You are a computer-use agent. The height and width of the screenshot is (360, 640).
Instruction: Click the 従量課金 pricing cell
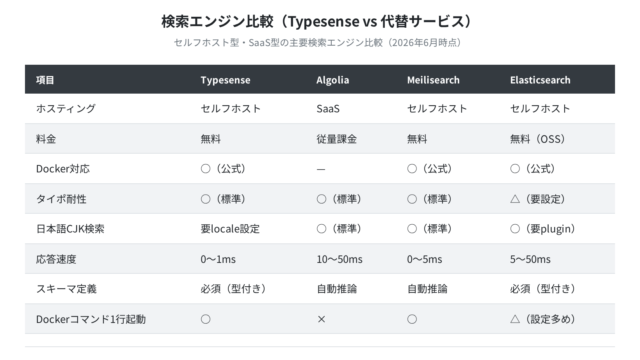(x=337, y=139)
